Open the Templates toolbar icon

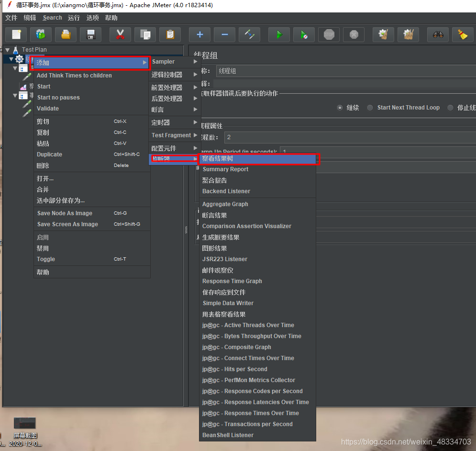41,34
